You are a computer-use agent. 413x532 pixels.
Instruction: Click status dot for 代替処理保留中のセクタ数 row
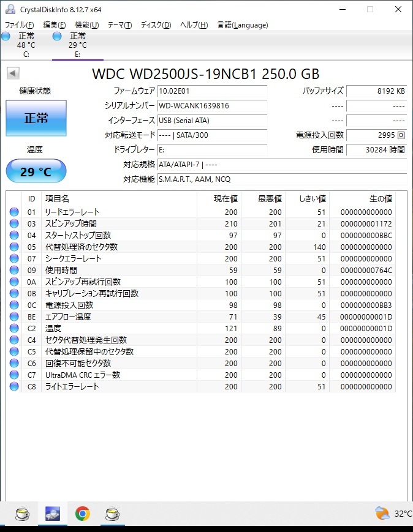(14, 351)
